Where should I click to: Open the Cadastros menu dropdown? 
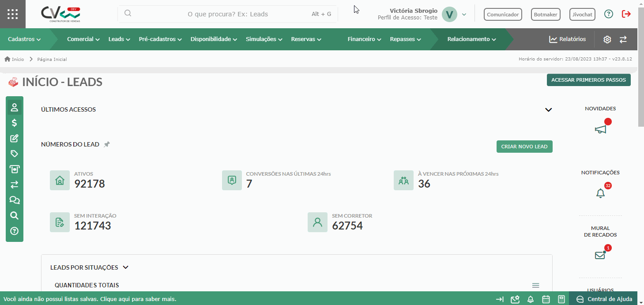pyautogui.click(x=24, y=39)
